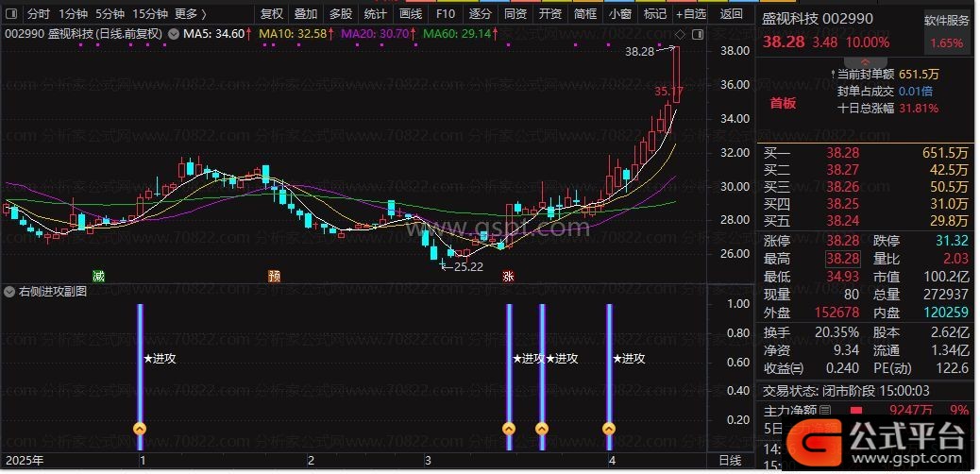Image resolution: width=980 pixels, height=474 pixels.
Task: Click the orange 预 marker icon
Action: tap(274, 276)
